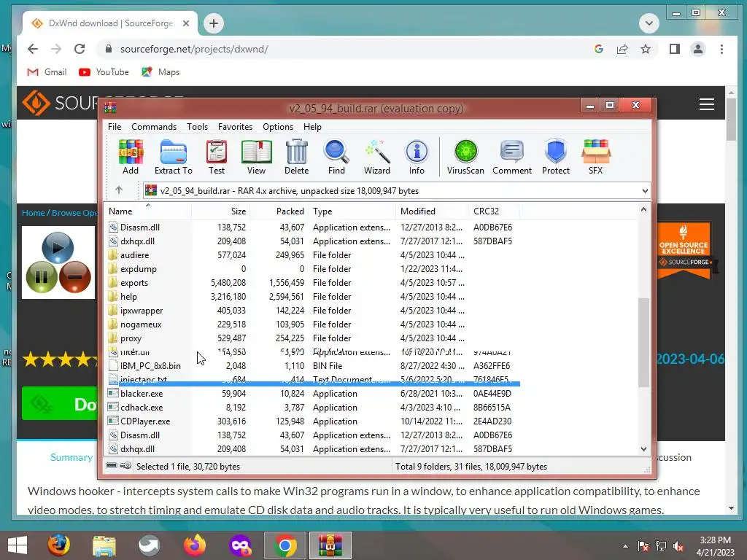This screenshot has width=747, height=560.
Task: Open the Summary tab on SourceForge
Action: pyautogui.click(x=71, y=457)
